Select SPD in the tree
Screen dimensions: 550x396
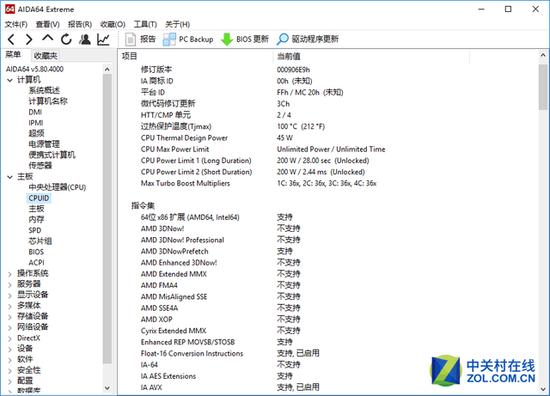point(35,230)
